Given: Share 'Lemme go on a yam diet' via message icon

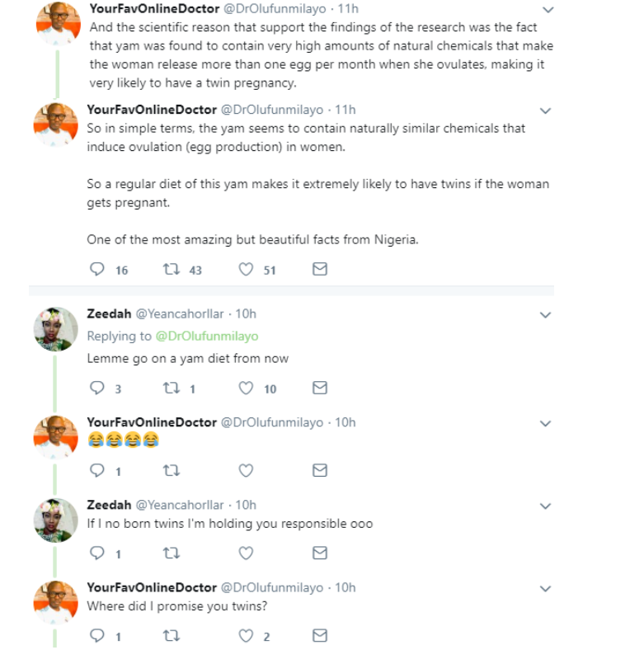Looking at the screenshot, I should (x=320, y=389).
